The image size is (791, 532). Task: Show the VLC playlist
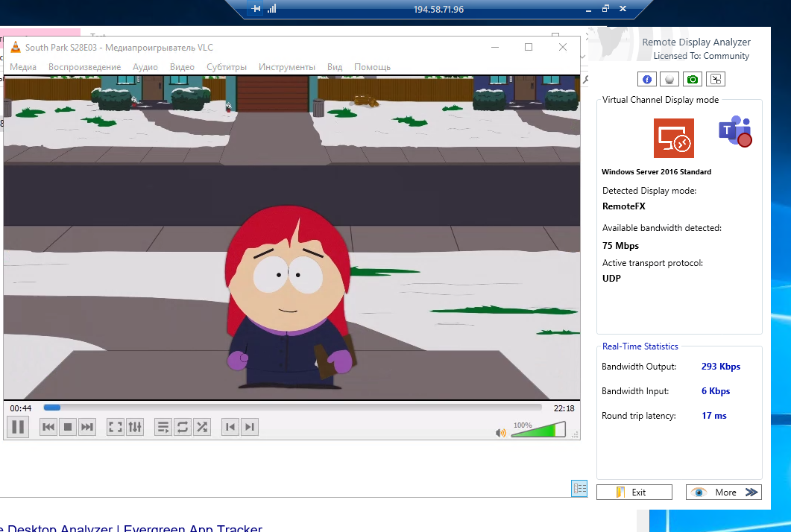click(163, 427)
